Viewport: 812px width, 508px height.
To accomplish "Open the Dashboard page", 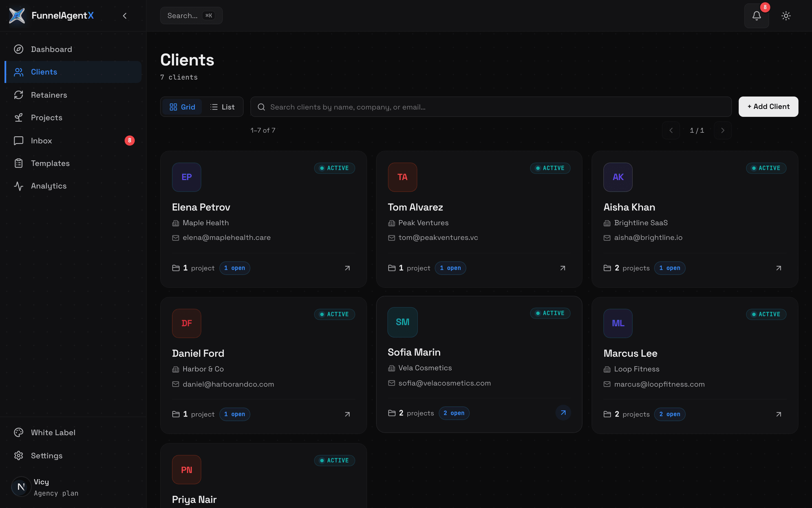I will pos(73,49).
